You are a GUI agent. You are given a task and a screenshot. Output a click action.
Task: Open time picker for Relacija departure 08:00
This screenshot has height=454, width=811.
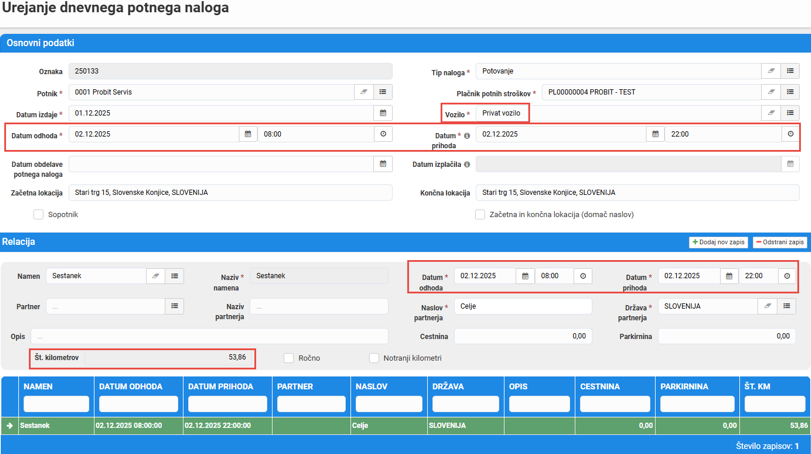pos(583,276)
